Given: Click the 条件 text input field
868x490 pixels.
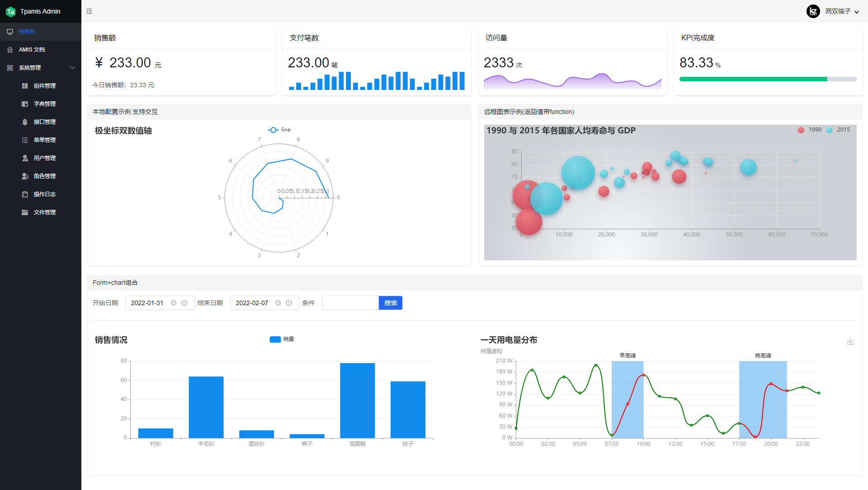Looking at the screenshot, I should tap(350, 303).
